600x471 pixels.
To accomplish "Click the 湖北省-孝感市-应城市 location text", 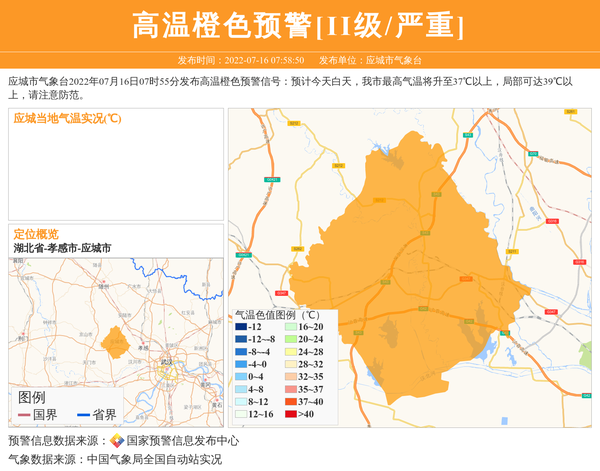I will 62,248.
